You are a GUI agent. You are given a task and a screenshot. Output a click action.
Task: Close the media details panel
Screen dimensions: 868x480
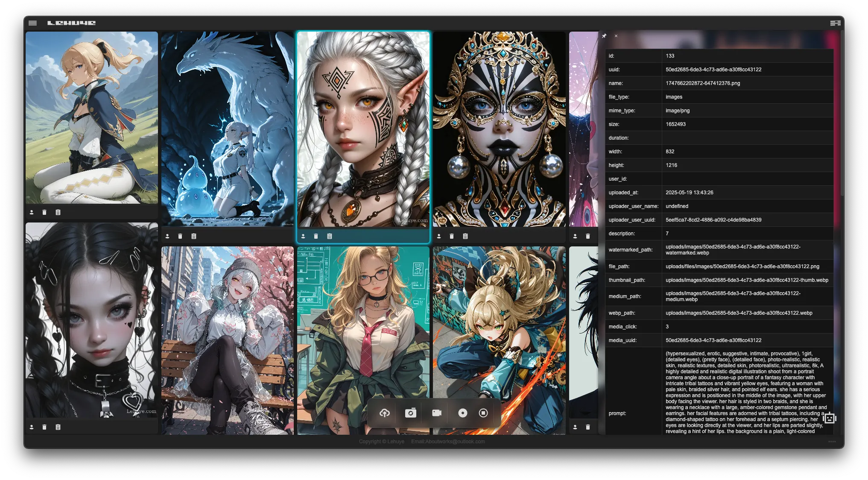(x=616, y=36)
